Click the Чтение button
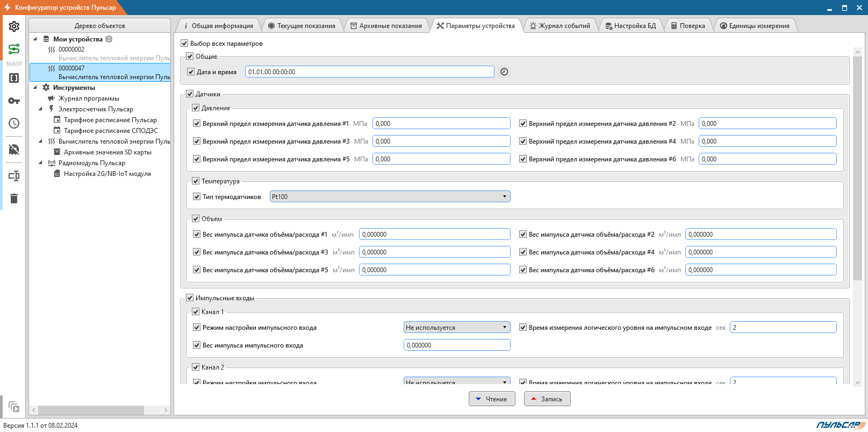This screenshot has width=868, height=432. point(492,399)
